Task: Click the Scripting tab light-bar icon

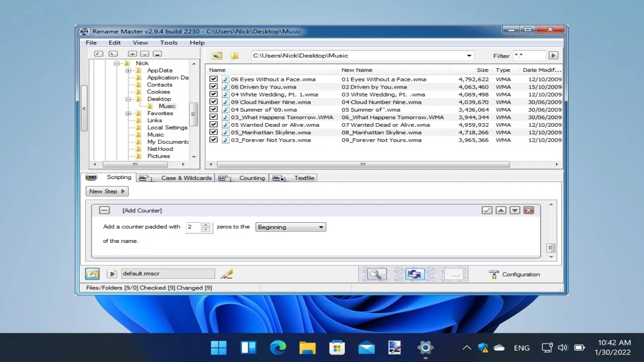Action: [91, 177]
